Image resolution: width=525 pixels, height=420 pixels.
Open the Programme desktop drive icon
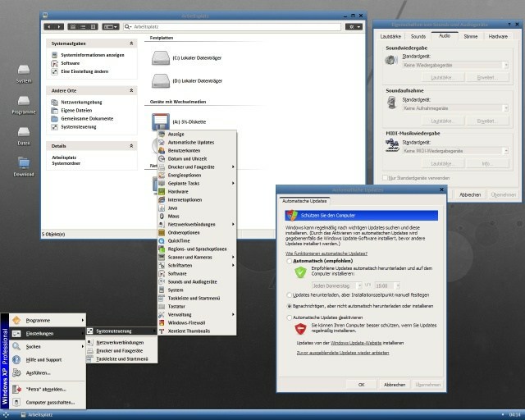click(x=24, y=101)
